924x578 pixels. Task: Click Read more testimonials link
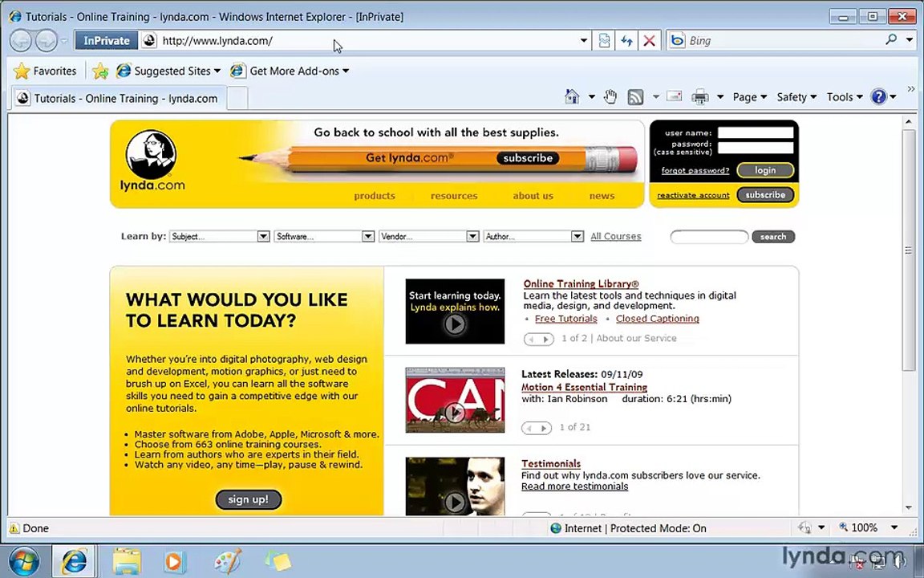[574, 486]
